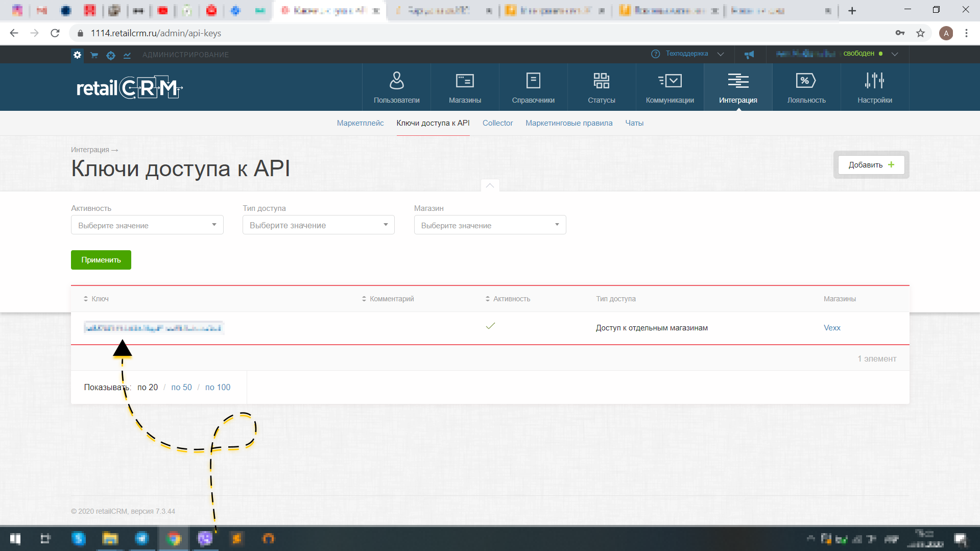Open the Лояльность section
The height and width of the screenshot is (551, 980).
[806, 87]
